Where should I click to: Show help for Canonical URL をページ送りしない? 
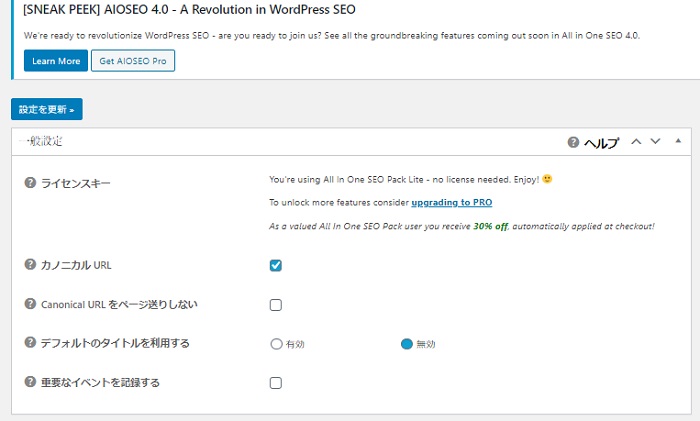[x=30, y=304]
